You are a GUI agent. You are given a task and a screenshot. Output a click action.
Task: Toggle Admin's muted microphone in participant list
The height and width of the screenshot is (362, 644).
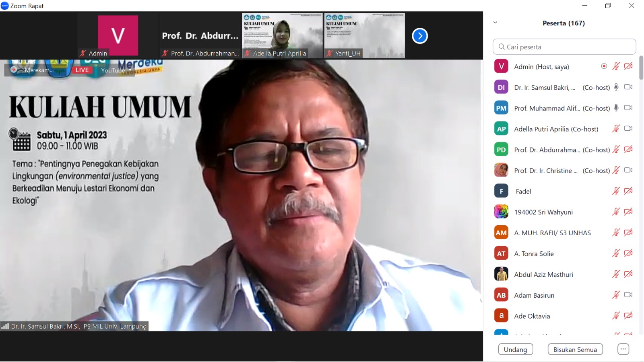tap(616, 66)
